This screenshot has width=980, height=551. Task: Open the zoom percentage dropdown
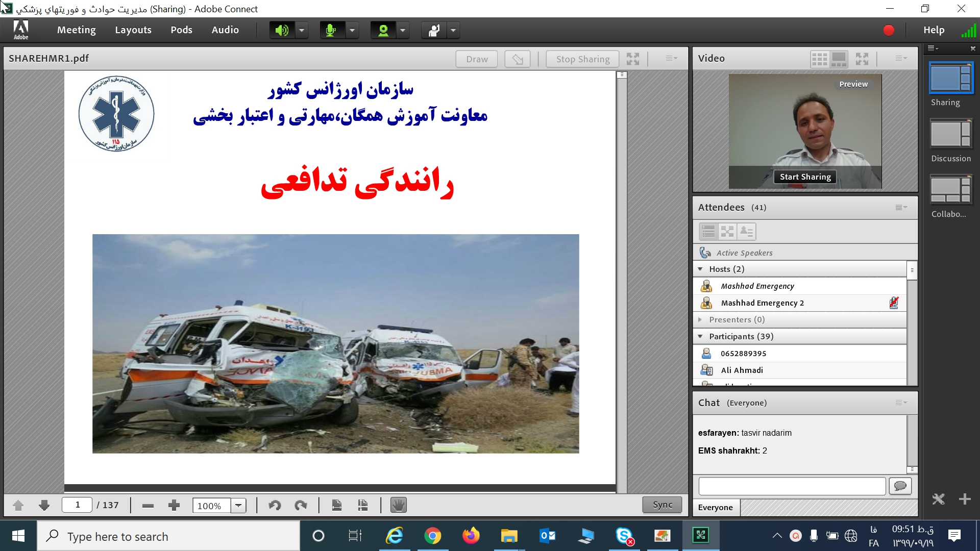[238, 505]
